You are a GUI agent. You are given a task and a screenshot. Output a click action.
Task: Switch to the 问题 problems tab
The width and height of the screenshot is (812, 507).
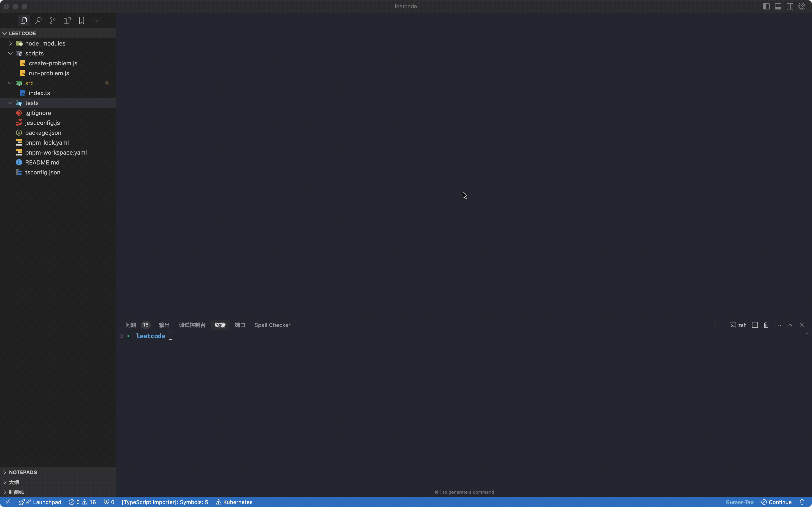click(x=131, y=325)
